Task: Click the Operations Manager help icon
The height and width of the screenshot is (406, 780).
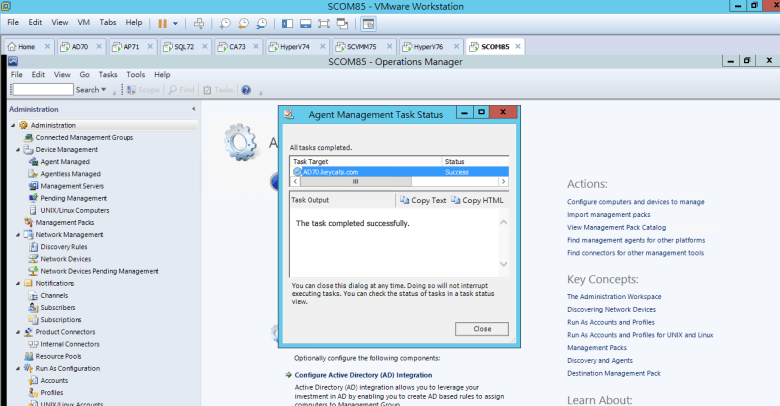Action: pyautogui.click(x=246, y=90)
